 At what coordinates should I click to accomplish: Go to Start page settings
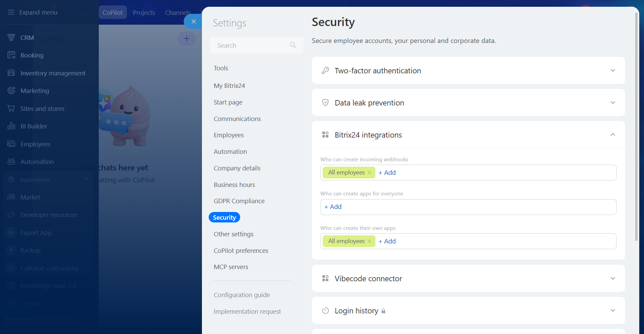[228, 102]
